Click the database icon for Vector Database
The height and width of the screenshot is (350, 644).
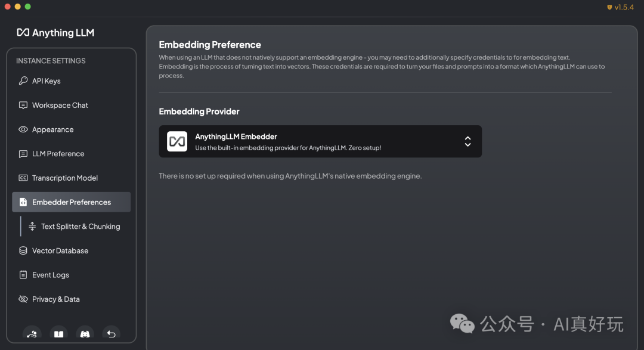23,251
